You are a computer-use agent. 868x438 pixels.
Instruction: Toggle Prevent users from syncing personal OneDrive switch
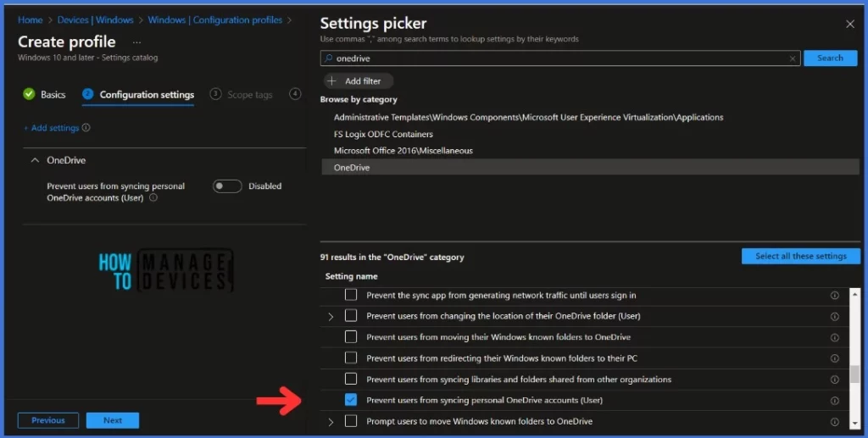click(x=227, y=186)
